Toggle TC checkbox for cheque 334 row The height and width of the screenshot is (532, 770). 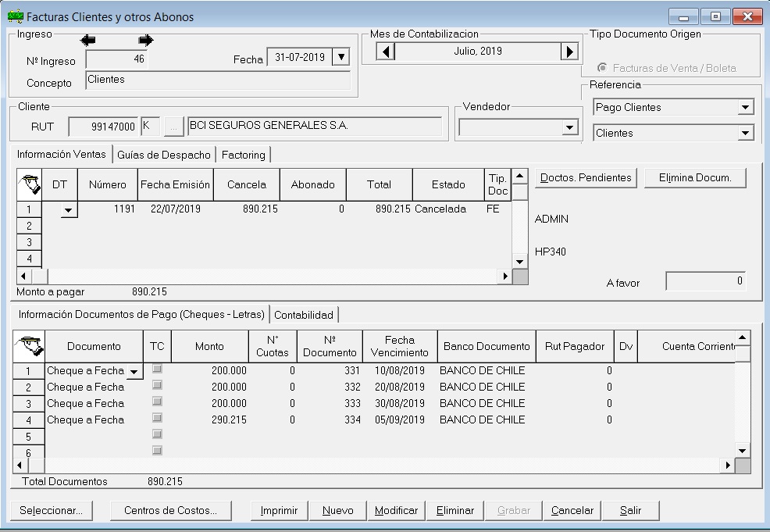point(157,418)
